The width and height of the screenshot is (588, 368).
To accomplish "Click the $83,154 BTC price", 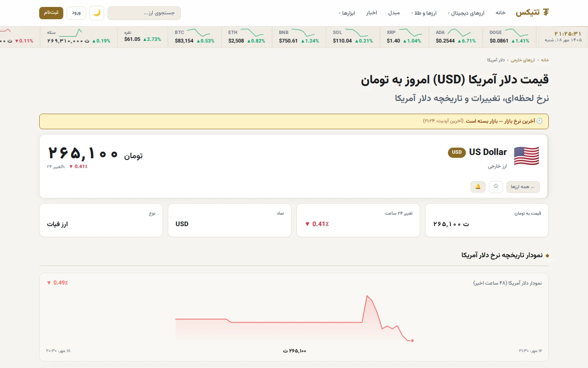I will pyautogui.click(x=184, y=40).
